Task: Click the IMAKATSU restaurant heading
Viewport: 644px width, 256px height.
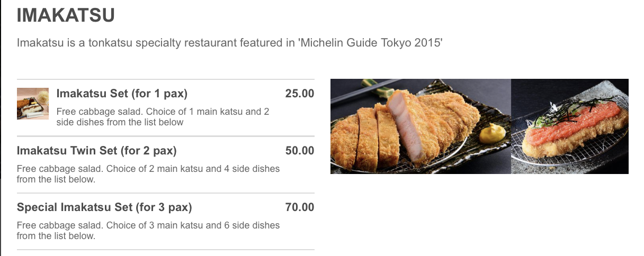Action: 66,15
